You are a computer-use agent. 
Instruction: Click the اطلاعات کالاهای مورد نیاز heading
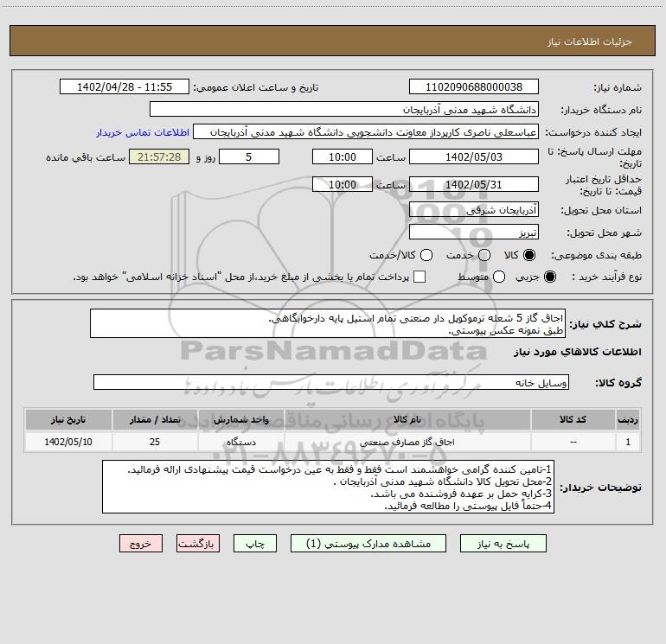[578, 352]
